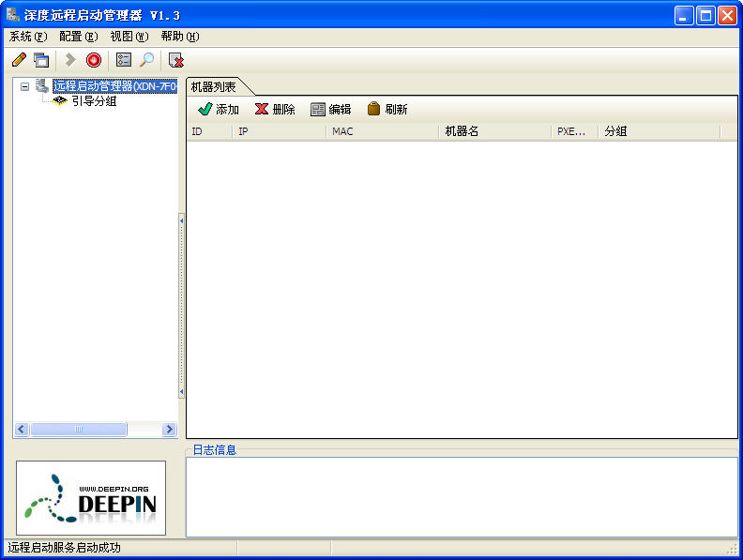
Task: Click the magnifier search icon
Action: click(147, 60)
